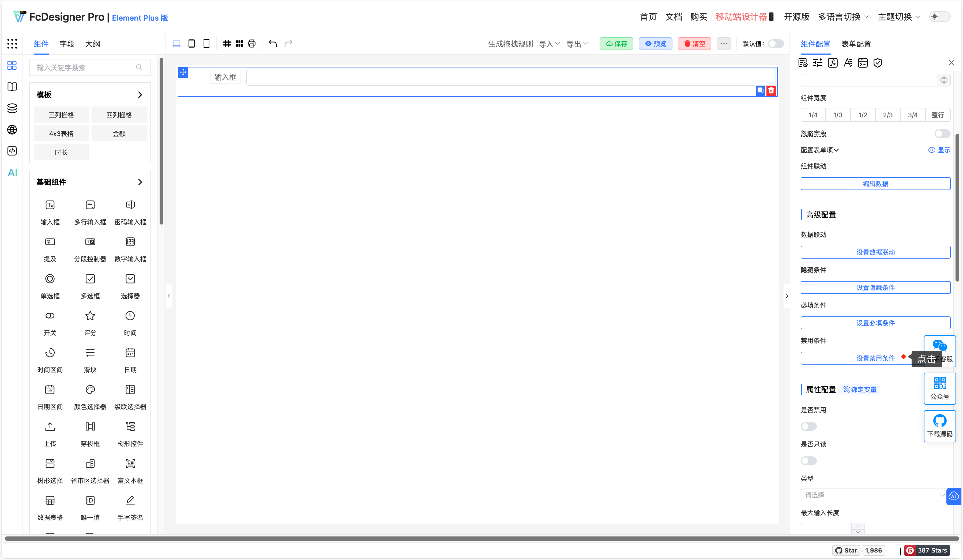The image size is (963, 560).
Task: Click the print icon in toolbar
Action: click(x=251, y=44)
